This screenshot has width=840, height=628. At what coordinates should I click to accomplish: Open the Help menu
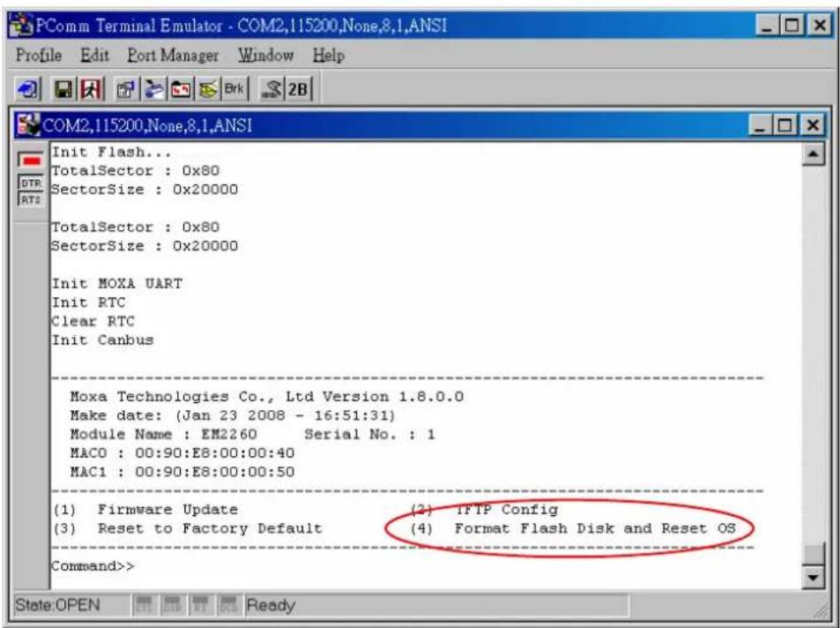click(329, 56)
